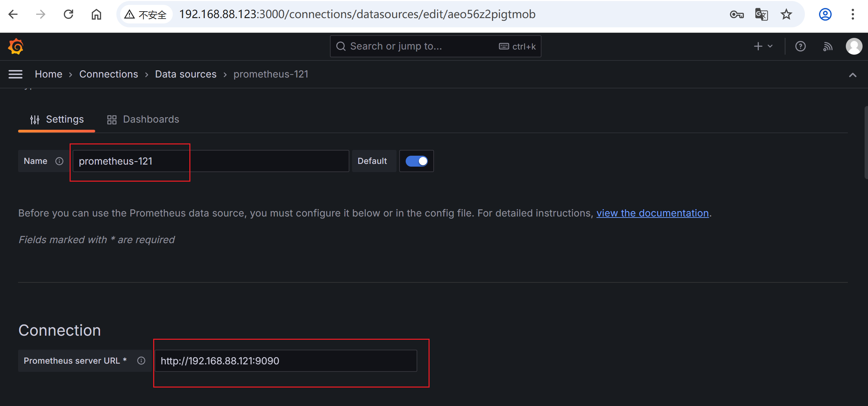
Task: Open the view the documentation link
Action: click(652, 213)
